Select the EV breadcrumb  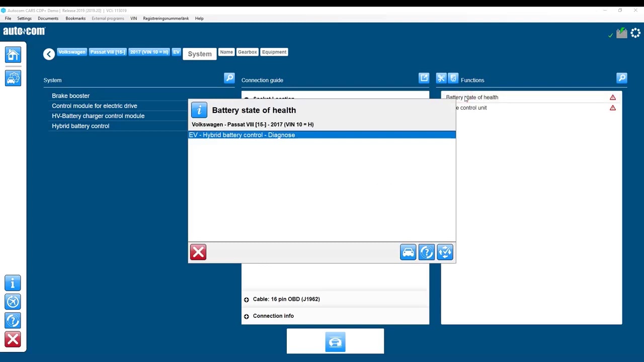click(176, 52)
